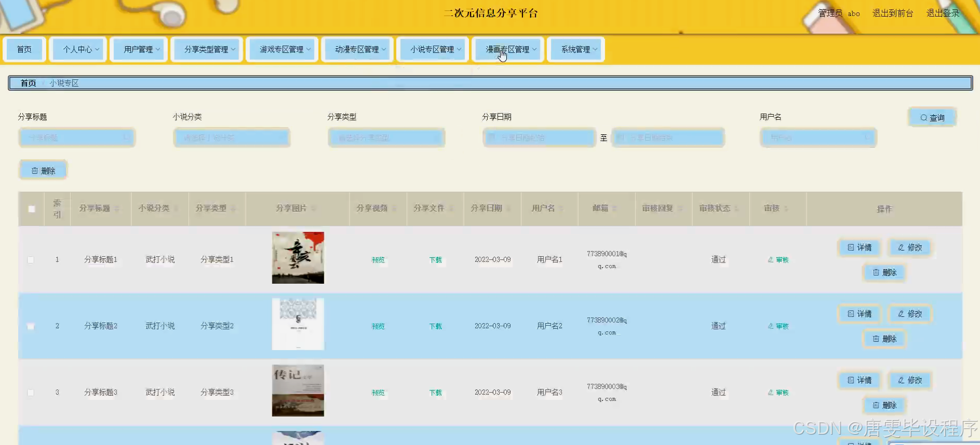The height and width of the screenshot is (445, 980).
Task: Toggle the select-all checkbox in the table header
Action: 32,209
